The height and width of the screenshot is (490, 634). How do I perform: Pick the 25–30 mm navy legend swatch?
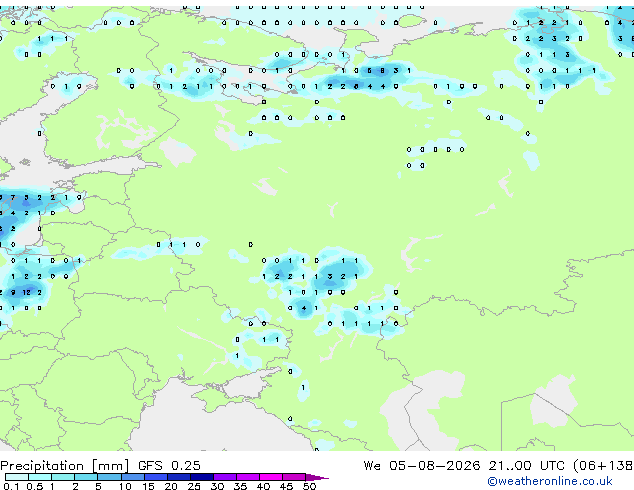(x=201, y=477)
